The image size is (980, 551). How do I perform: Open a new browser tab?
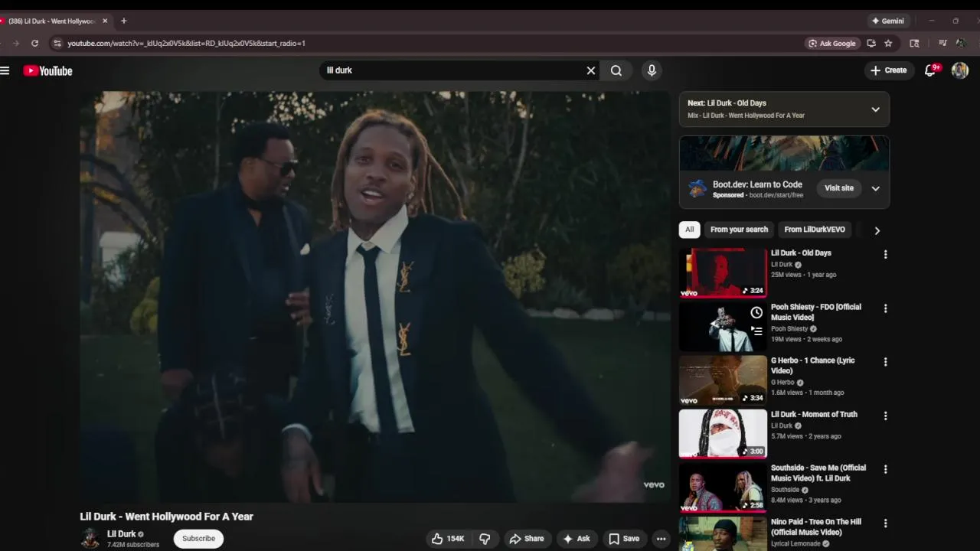pyautogui.click(x=124, y=21)
